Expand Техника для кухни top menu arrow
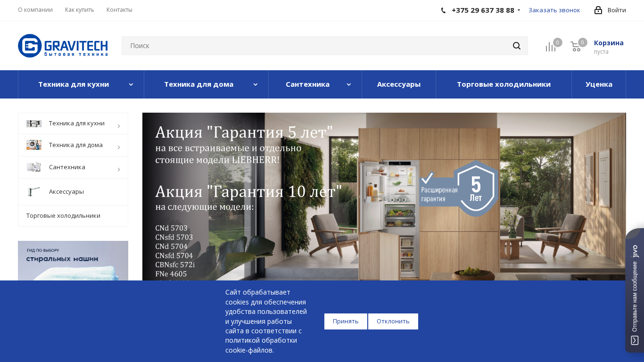644x362 pixels. coord(131,84)
